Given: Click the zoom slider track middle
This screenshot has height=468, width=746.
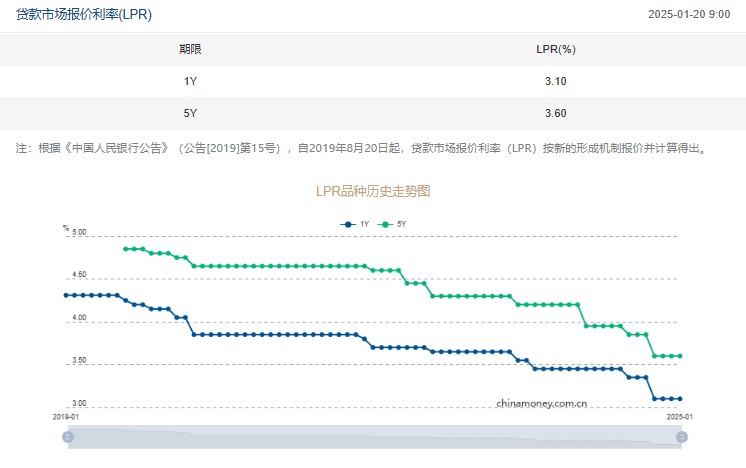Looking at the screenshot, I should tap(375, 437).
